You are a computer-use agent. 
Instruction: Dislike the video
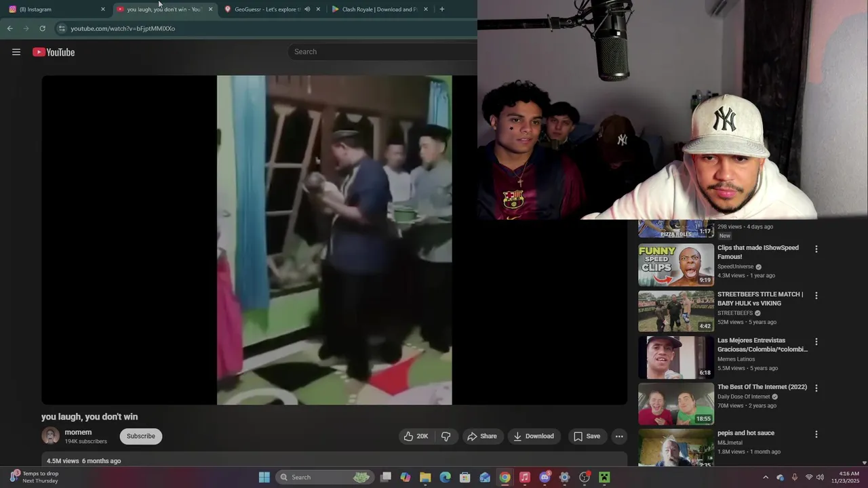click(446, 436)
